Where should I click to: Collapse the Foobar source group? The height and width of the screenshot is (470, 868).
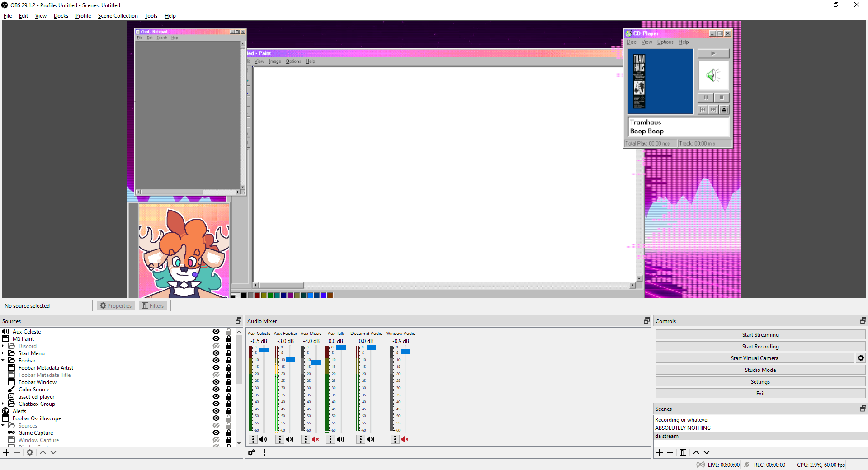click(x=4, y=360)
